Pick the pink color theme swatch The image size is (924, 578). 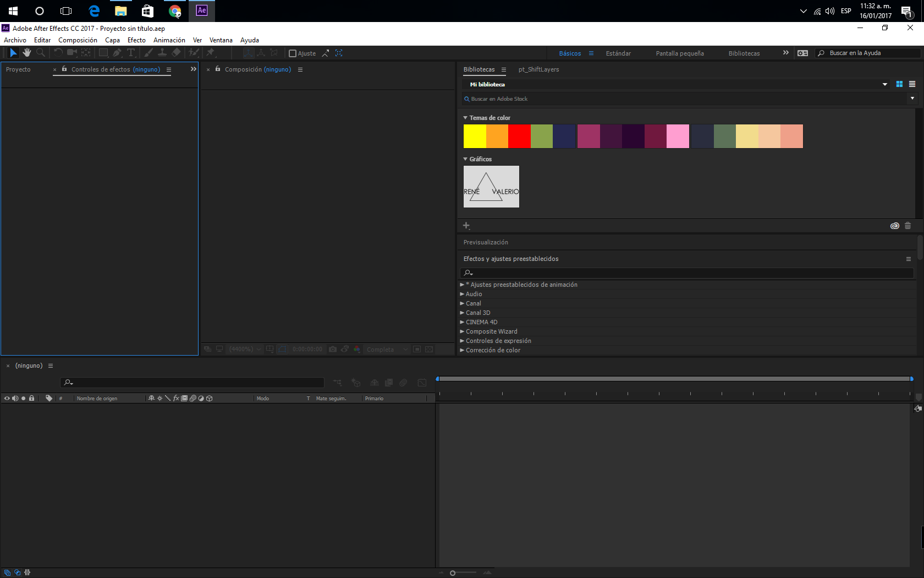pos(678,137)
